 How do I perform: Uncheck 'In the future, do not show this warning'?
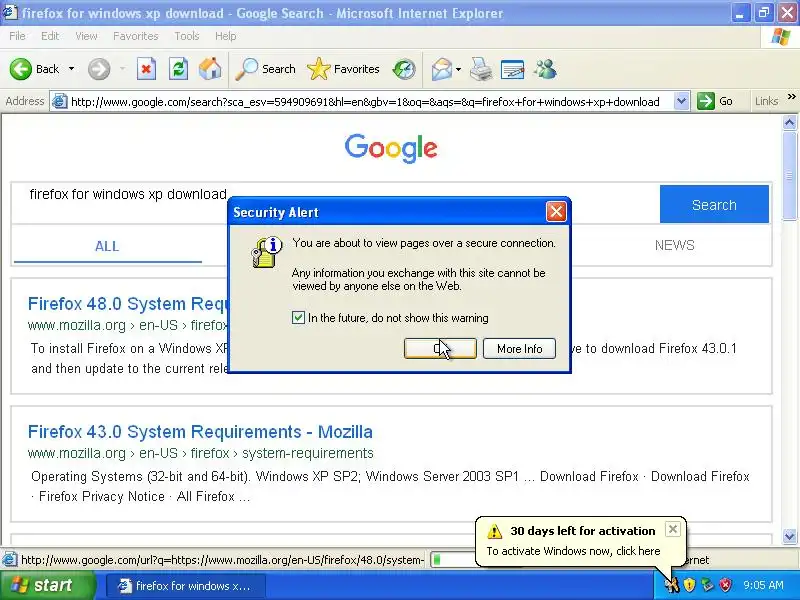[298, 318]
